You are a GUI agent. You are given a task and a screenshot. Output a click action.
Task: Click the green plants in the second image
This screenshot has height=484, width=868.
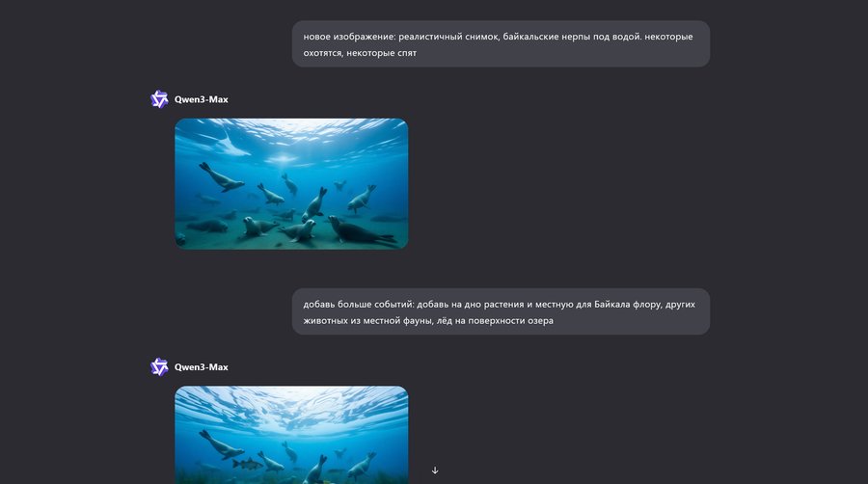point(204,475)
